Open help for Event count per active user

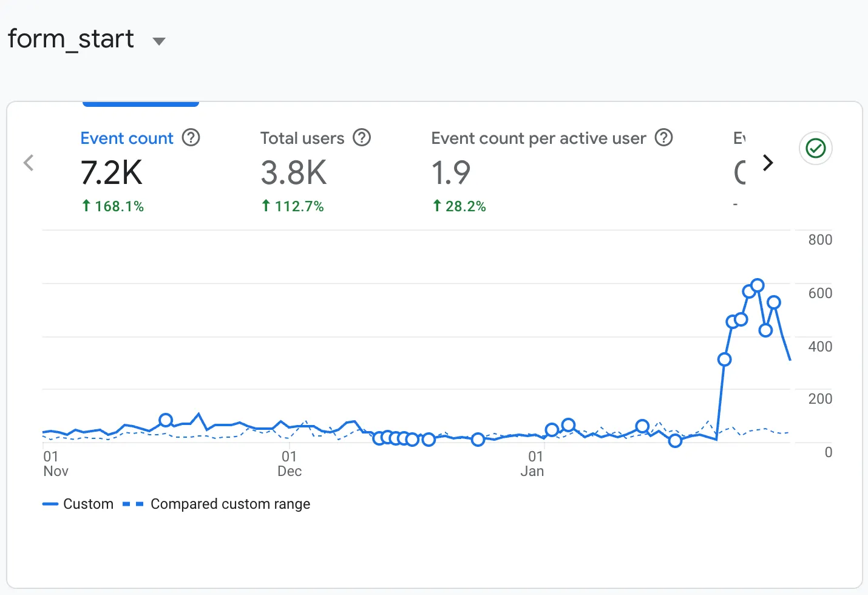point(663,138)
